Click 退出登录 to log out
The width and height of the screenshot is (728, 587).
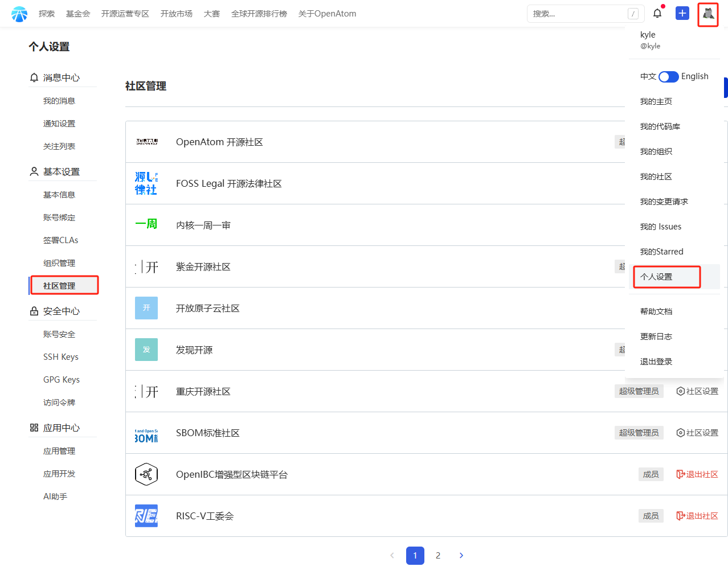tap(656, 362)
